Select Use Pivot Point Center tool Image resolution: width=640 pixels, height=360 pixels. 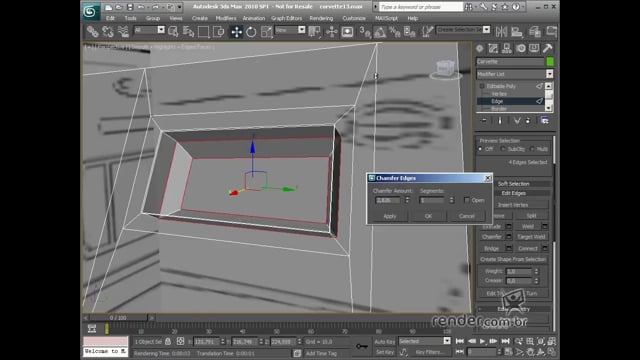(x=314, y=31)
